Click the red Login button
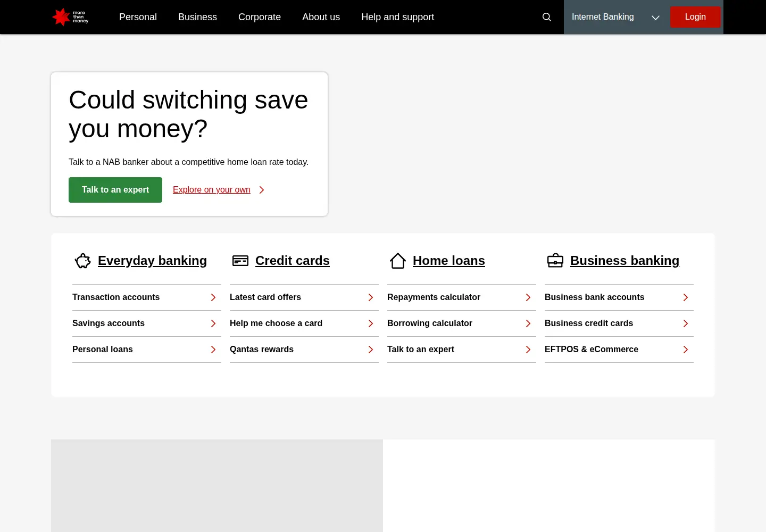Screen dimensions: 766x532 pyautogui.click(x=695, y=17)
